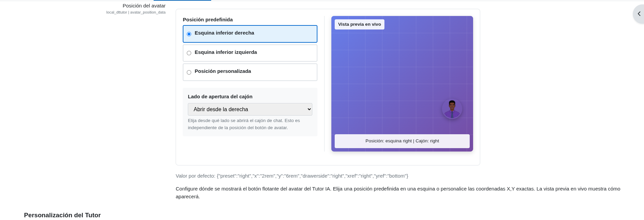Click the status bar showing "Posición: esquina right"

pyautogui.click(x=402, y=141)
